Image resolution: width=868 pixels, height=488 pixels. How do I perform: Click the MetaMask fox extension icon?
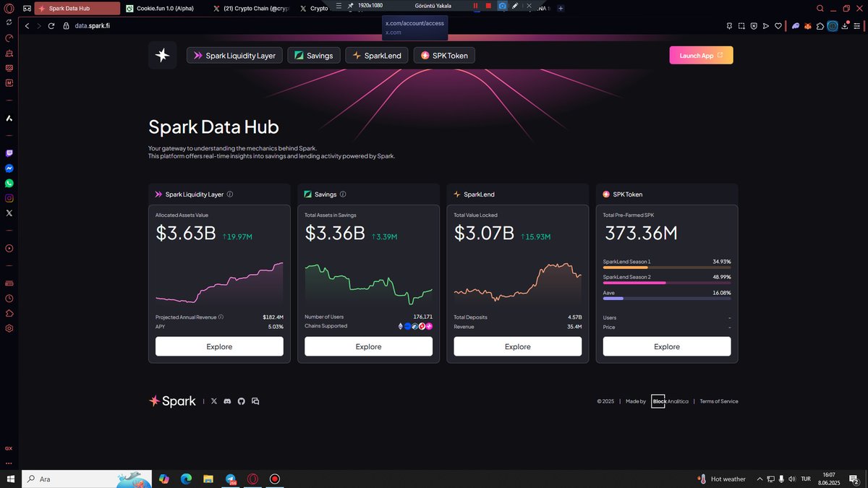click(808, 25)
